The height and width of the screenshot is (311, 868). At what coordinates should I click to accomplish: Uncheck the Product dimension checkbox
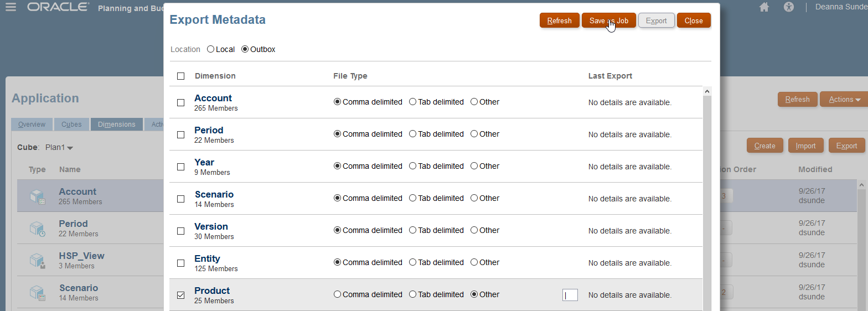point(180,295)
